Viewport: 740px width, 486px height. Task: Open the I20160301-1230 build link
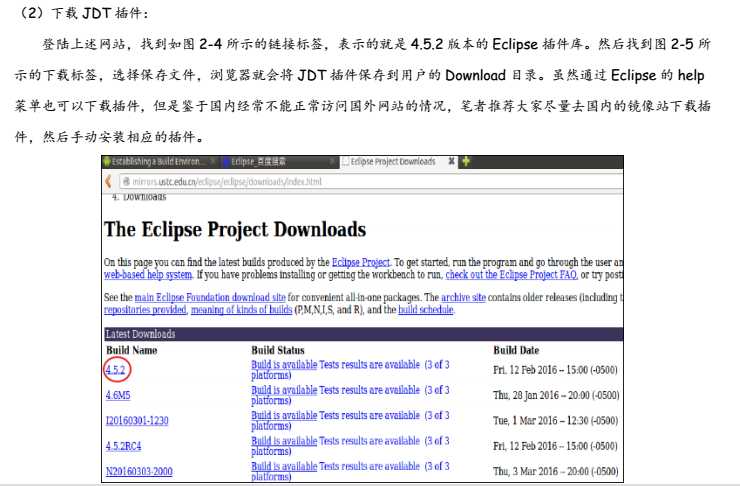pyautogui.click(x=137, y=420)
